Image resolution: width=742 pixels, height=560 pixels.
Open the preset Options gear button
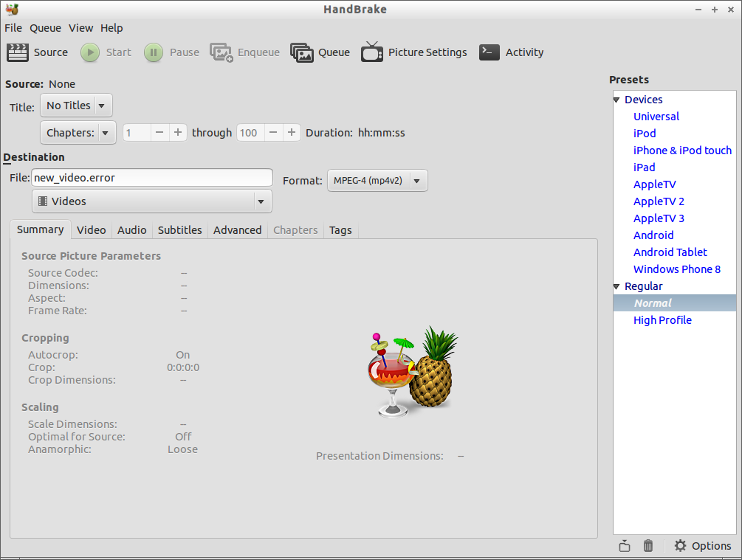tap(703, 546)
